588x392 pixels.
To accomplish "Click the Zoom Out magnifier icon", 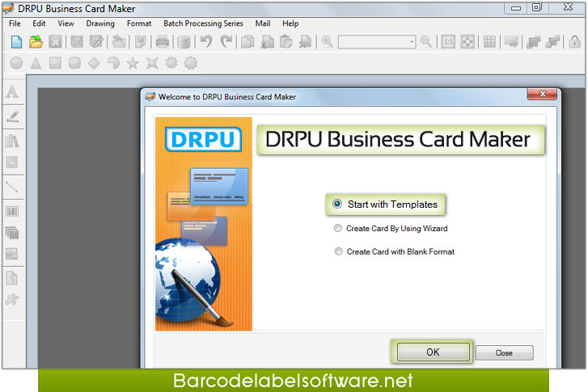I will [426, 41].
